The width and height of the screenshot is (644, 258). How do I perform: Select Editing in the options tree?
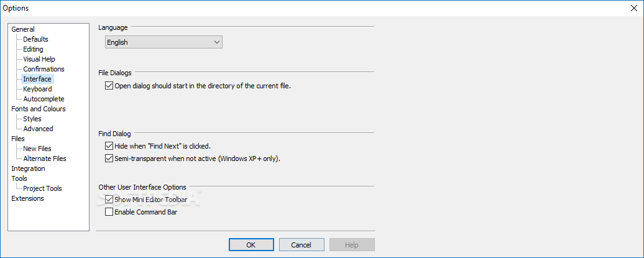coord(33,49)
